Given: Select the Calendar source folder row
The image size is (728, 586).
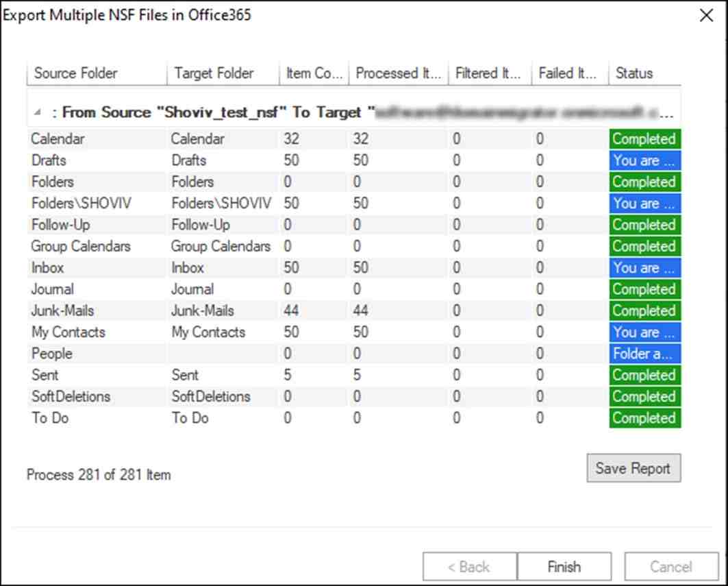Looking at the screenshot, I should click(58, 139).
